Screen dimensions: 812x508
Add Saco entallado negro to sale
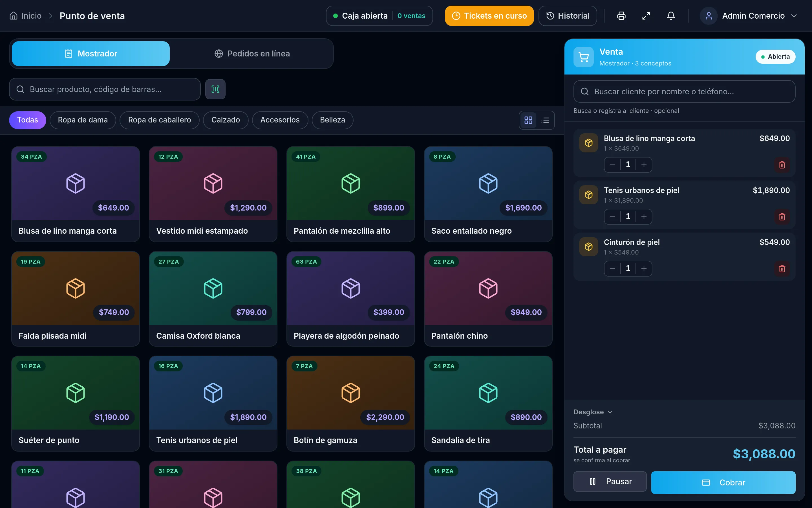(488, 194)
